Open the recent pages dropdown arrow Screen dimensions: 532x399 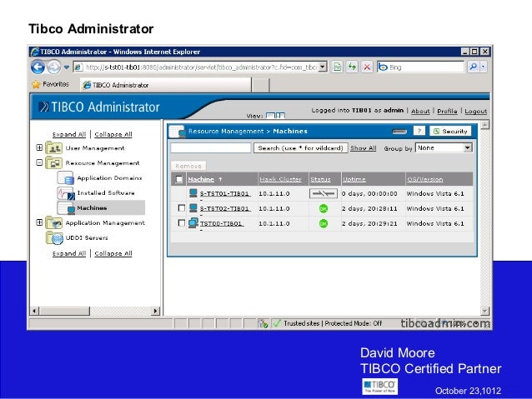coord(67,67)
